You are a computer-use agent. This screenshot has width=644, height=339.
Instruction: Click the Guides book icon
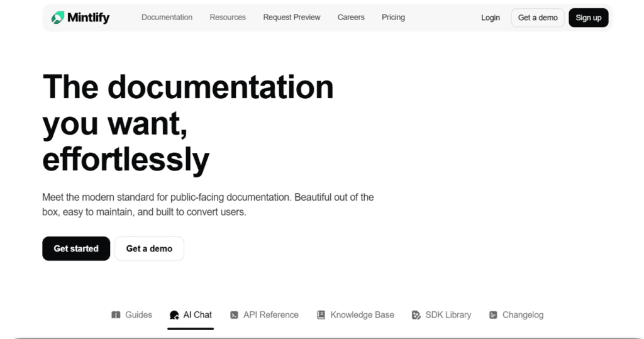[116, 315]
